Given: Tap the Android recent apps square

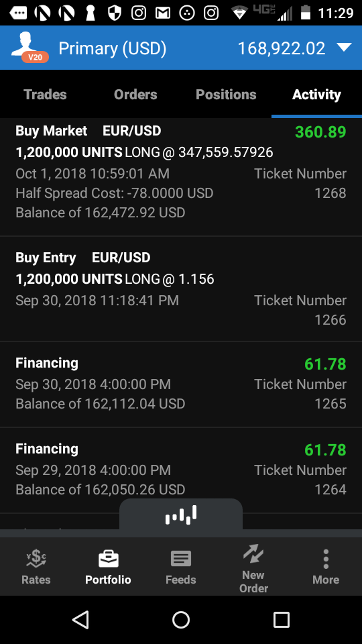Looking at the screenshot, I should pos(281,620).
